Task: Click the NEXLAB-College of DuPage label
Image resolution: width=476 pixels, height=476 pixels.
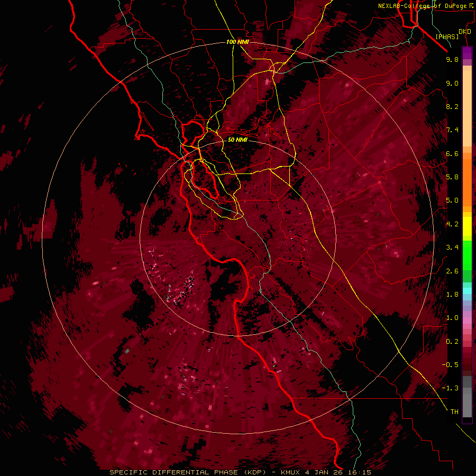Action: point(423,6)
